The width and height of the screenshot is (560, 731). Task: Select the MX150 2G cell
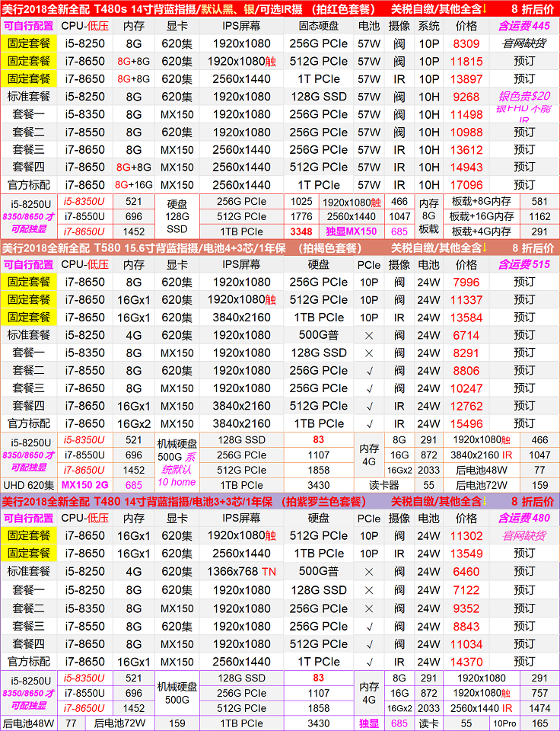[84, 485]
